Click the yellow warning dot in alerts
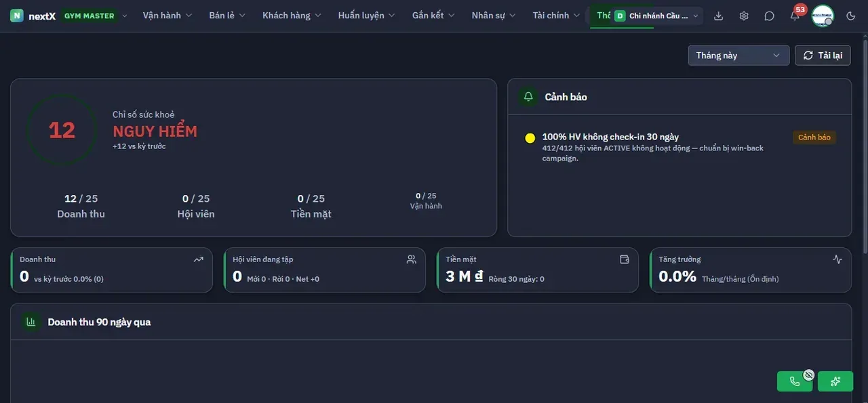 [530, 138]
